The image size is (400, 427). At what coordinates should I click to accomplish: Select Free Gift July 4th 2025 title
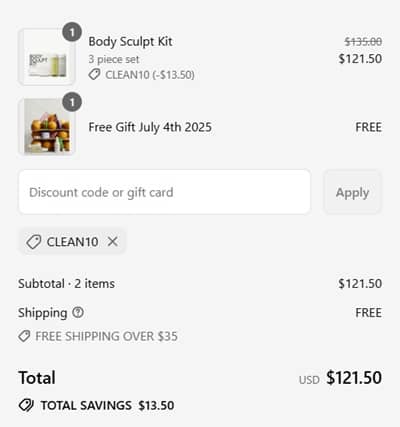[x=150, y=127]
